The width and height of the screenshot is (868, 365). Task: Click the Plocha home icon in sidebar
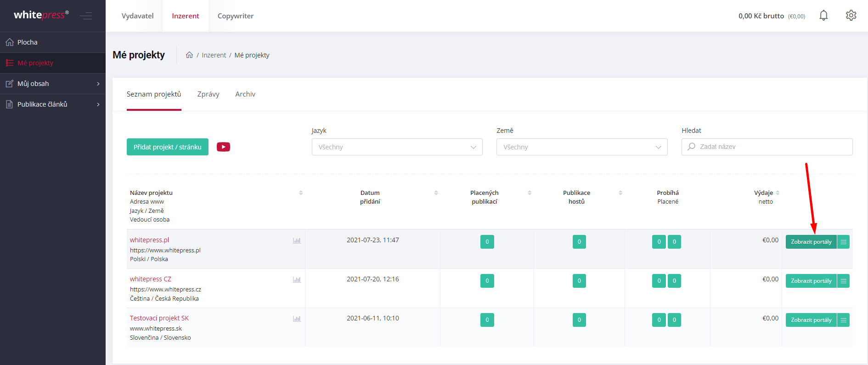(10, 42)
